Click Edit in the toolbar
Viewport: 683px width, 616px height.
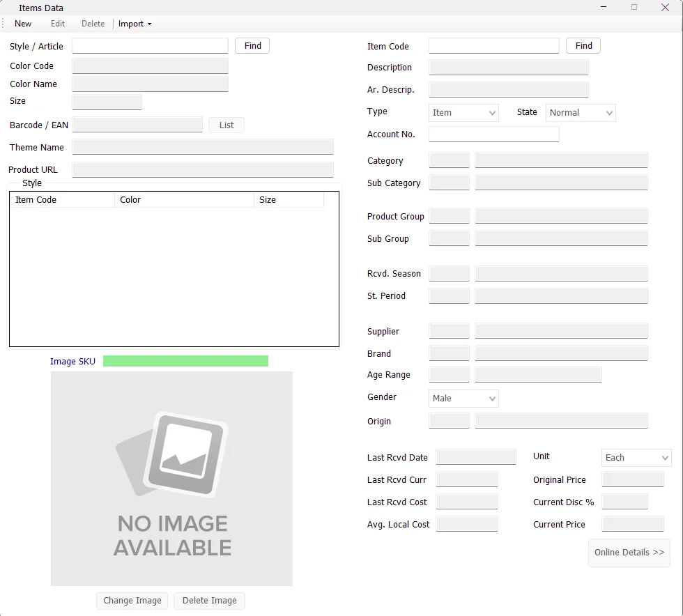point(57,24)
